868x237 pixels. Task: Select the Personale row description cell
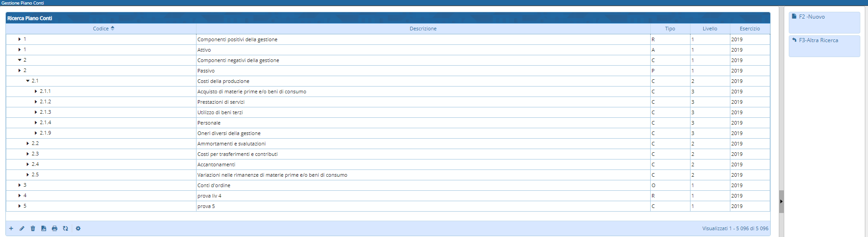pos(209,123)
